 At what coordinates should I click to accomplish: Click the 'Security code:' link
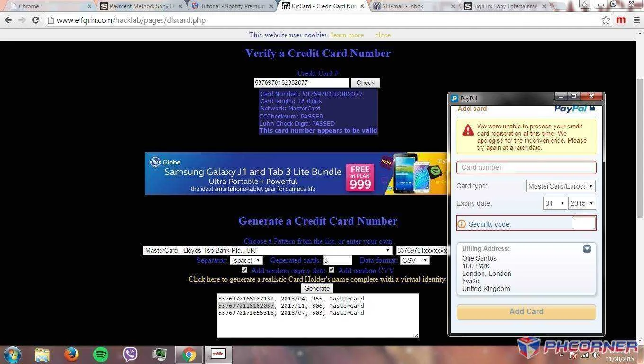(x=490, y=224)
